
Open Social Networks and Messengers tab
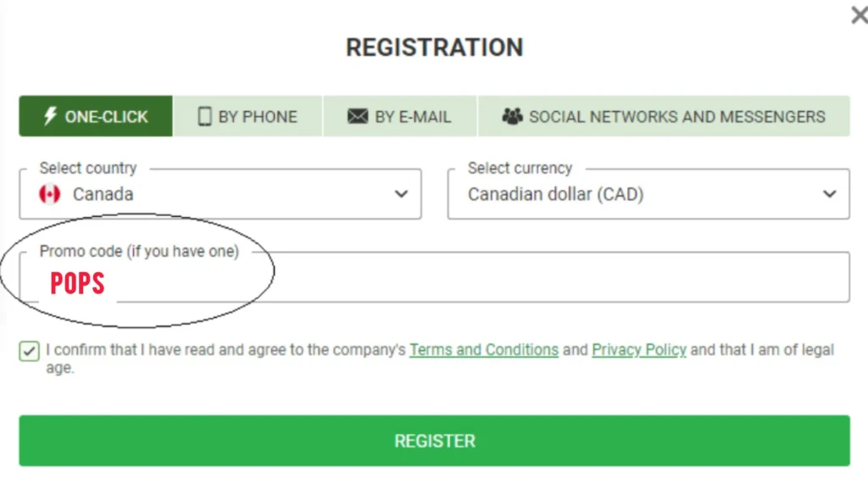(665, 117)
